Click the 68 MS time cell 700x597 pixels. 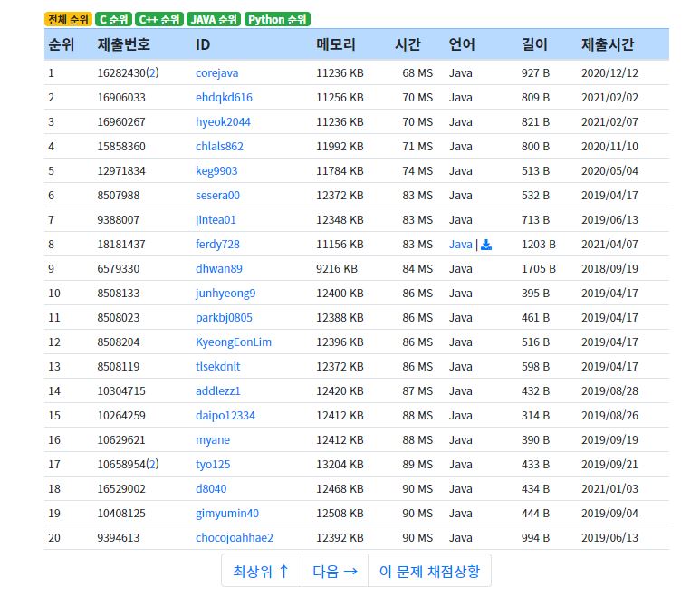(417, 73)
